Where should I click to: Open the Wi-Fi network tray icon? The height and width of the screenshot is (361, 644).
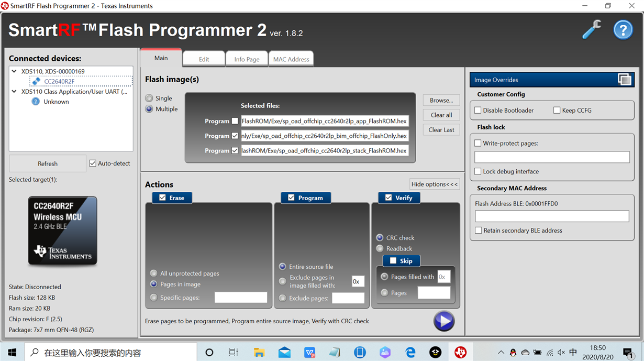click(549, 353)
